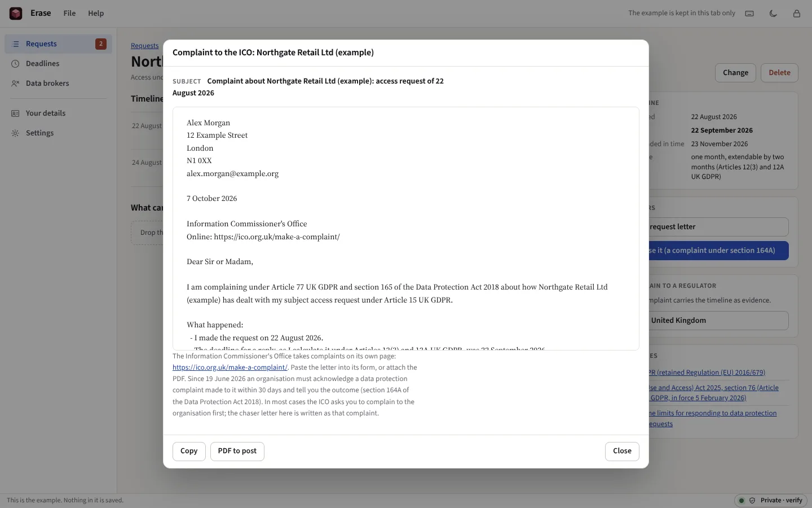Close the ICO complaint dialog
The image size is (812, 508).
(x=622, y=451)
